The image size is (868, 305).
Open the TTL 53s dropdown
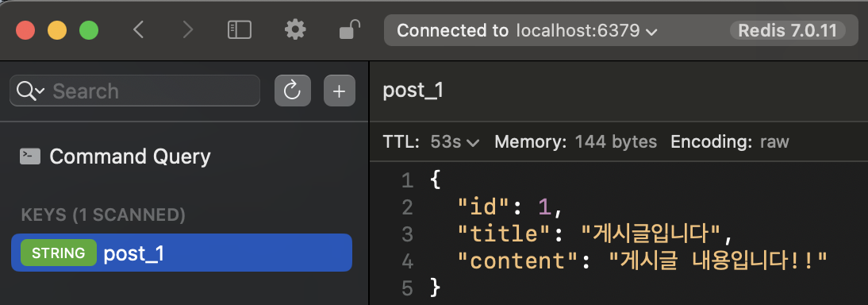click(454, 142)
